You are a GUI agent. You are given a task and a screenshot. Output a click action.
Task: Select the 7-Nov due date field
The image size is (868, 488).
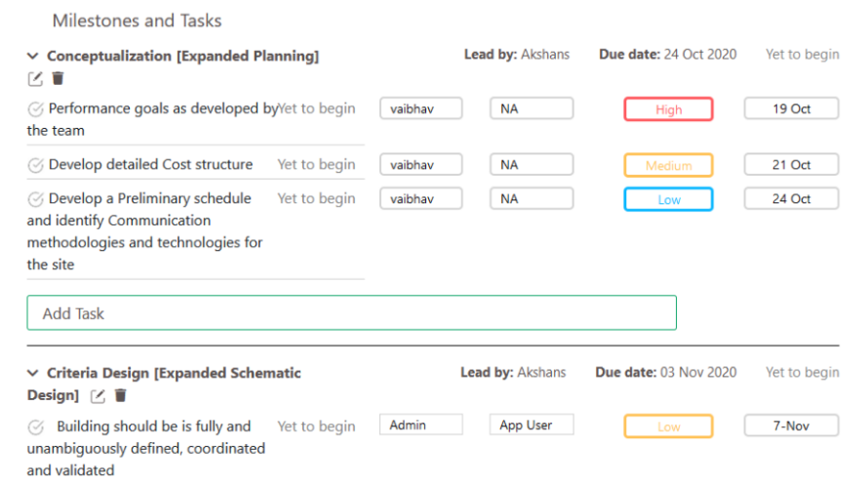[791, 427]
